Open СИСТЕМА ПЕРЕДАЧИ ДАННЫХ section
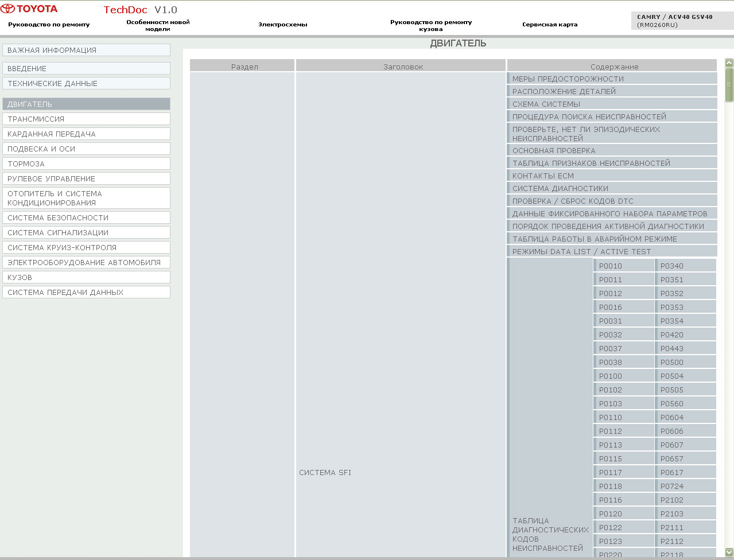The image size is (734, 560). [x=86, y=292]
